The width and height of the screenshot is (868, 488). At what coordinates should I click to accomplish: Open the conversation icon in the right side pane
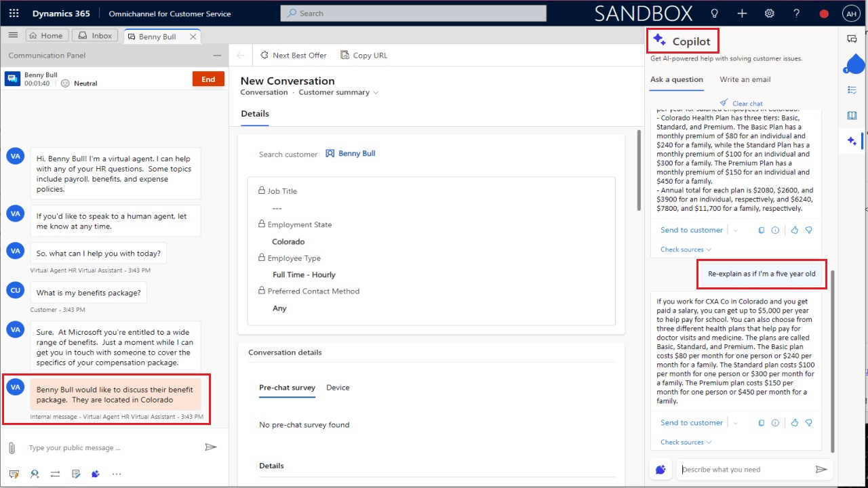click(x=852, y=39)
